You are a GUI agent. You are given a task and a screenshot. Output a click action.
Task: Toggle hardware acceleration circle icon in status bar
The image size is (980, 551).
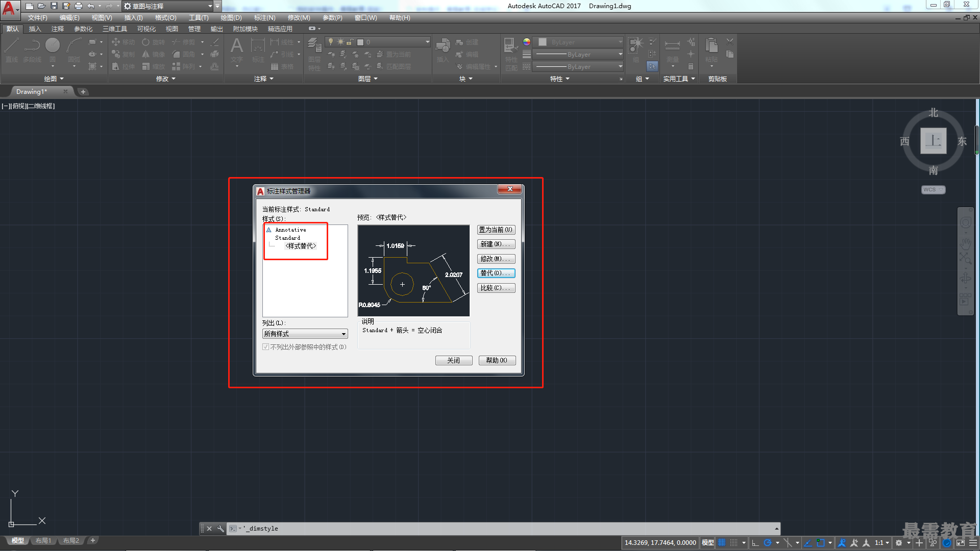pyautogui.click(x=947, y=543)
